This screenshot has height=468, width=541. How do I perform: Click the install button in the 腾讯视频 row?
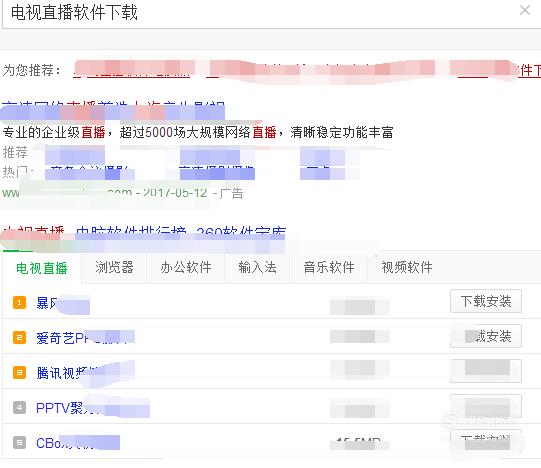point(486,371)
